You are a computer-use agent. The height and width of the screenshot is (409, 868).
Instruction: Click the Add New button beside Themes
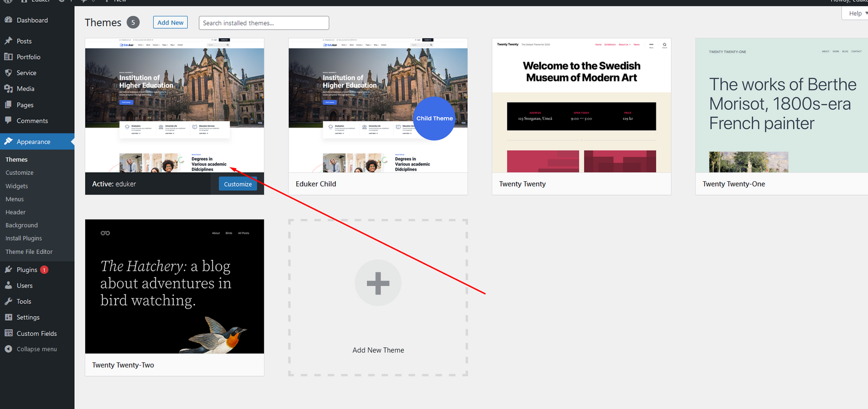(x=170, y=22)
